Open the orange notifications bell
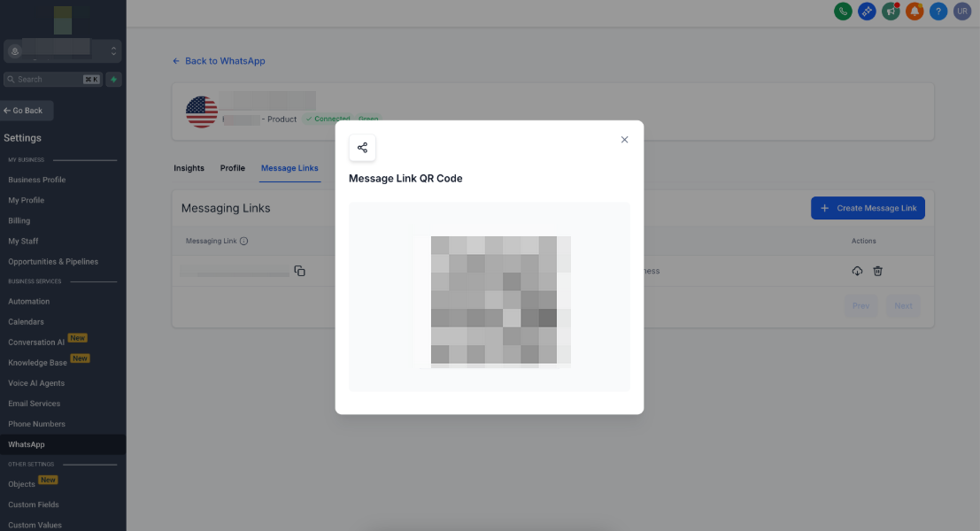Image resolution: width=980 pixels, height=531 pixels. (914, 12)
